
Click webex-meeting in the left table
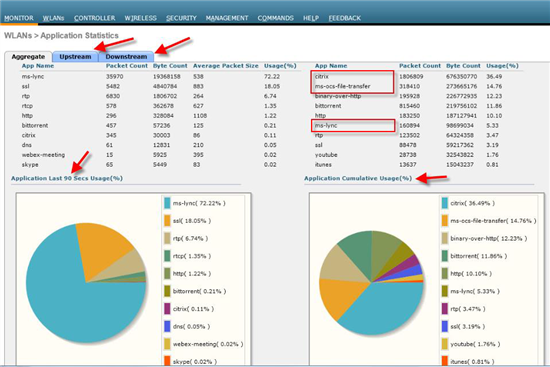43,155
